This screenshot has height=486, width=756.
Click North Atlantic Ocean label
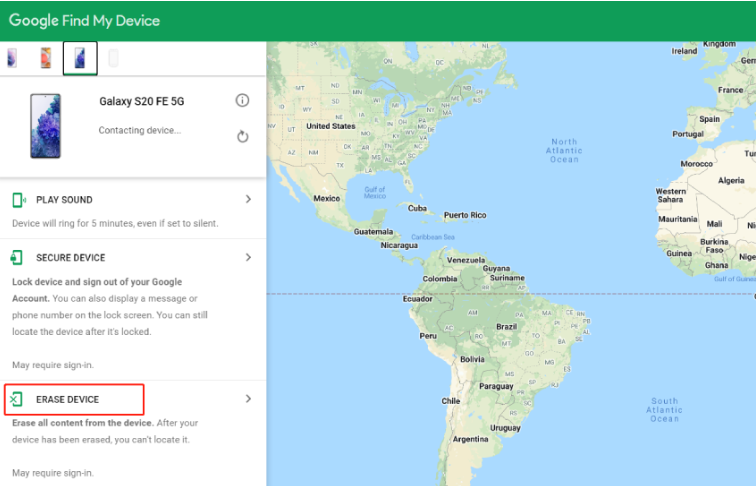coord(564,150)
